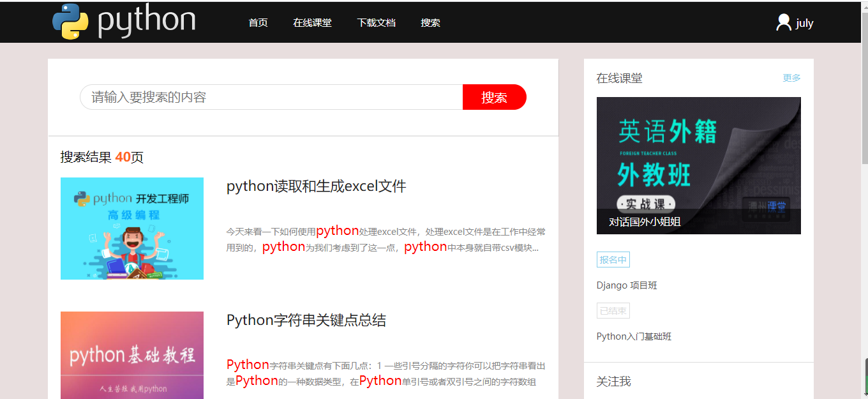Open the Django 项目班 course

[x=627, y=285]
